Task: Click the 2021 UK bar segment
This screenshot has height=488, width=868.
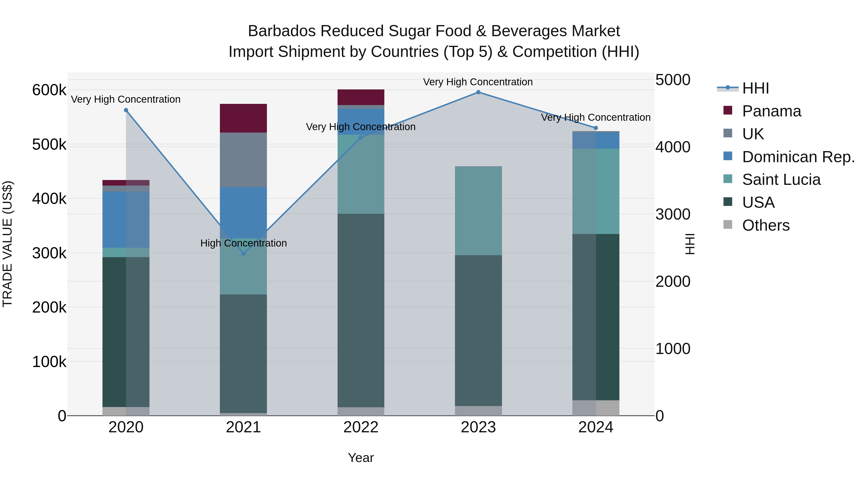Action: 243,160
